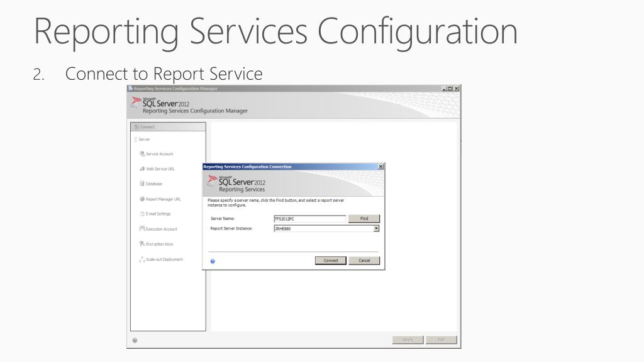The image size is (644, 362).
Task: Click the Find button next to Server Name
Action: tap(364, 219)
